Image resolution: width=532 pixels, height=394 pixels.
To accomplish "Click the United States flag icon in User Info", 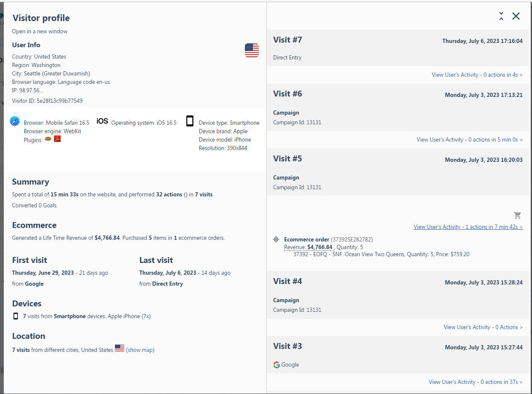I will pyautogui.click(x=252, y=50).
